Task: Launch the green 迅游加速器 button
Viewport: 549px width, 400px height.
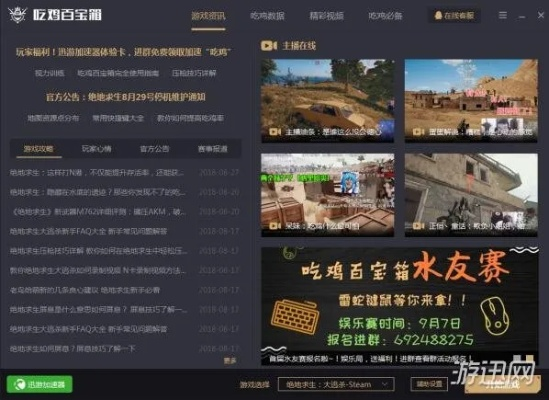Action: [40, 384]
